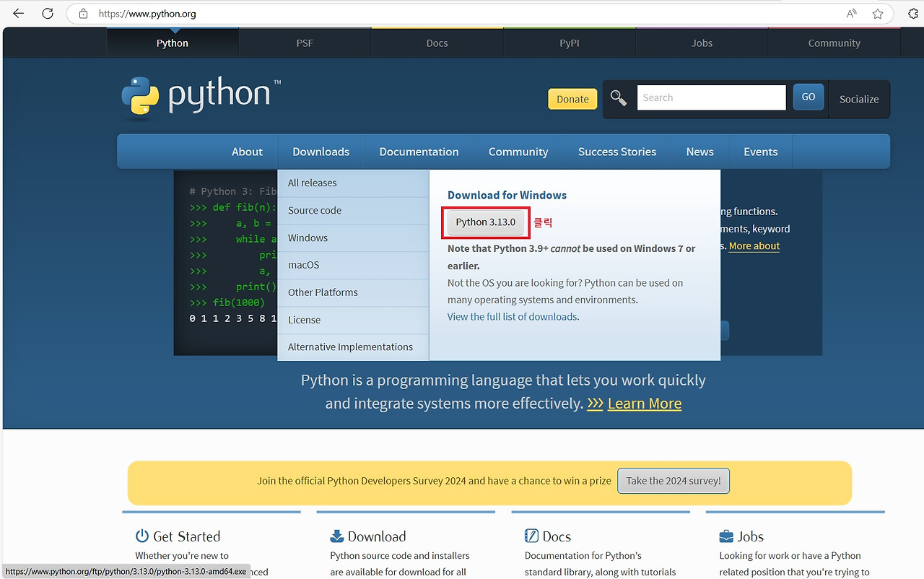924x579 pixels.
Task: Select Alternative Implementations from the Downloads menu
Action: click(x=353, y=347)
